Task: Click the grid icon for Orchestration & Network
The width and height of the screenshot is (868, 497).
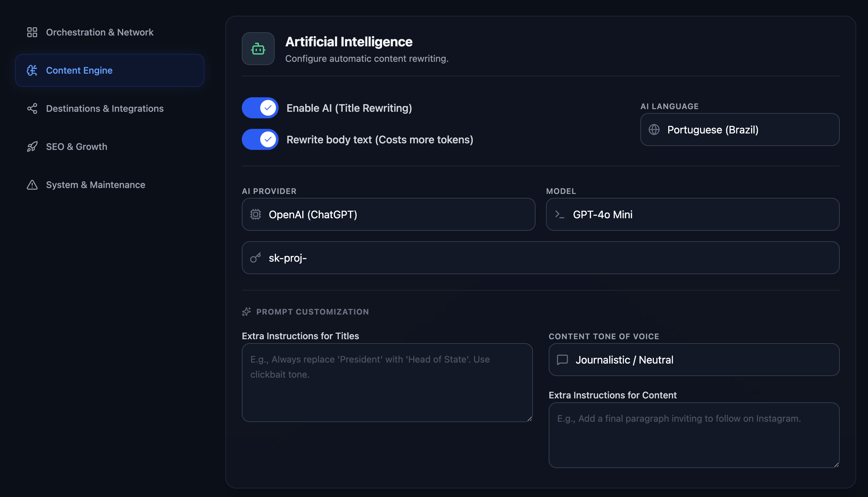Action: [x=32, y=32]
